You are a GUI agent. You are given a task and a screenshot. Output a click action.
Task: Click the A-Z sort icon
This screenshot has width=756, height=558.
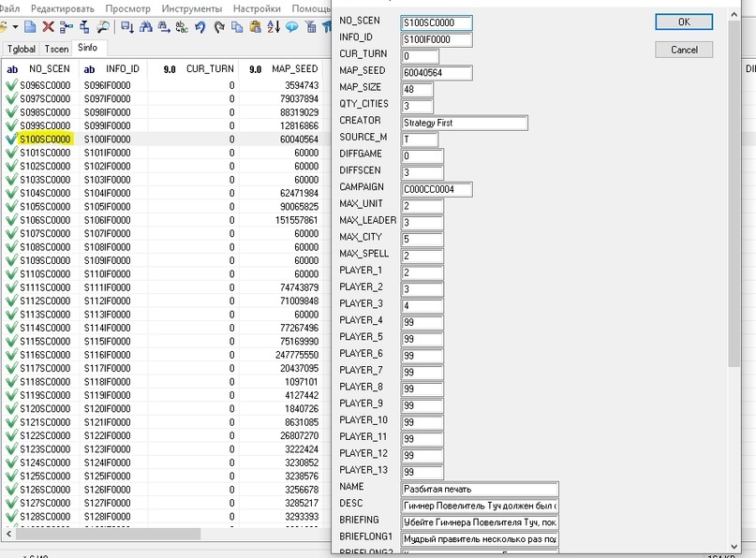(273, 27)
